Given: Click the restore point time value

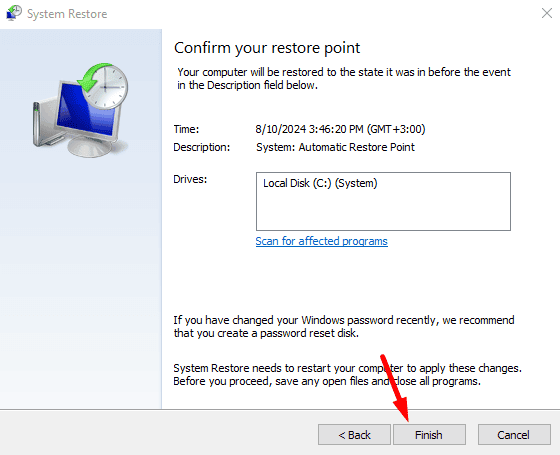Looking at the screenshot, I should click(x=340, y=129).
